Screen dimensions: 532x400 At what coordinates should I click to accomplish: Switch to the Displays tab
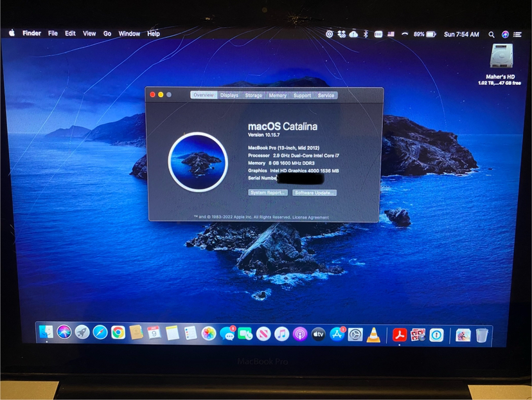point(229,95)
